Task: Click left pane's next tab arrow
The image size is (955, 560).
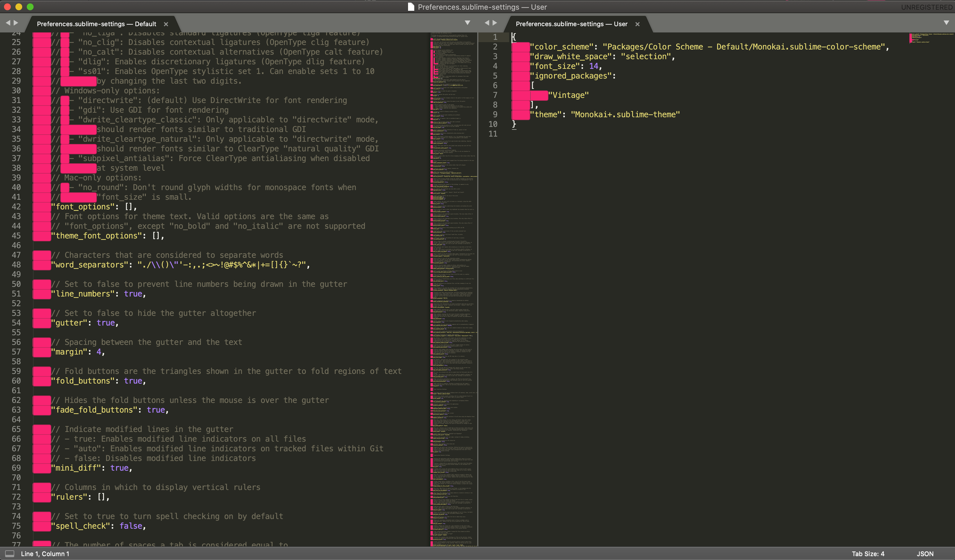Action: tap(16, 23)
